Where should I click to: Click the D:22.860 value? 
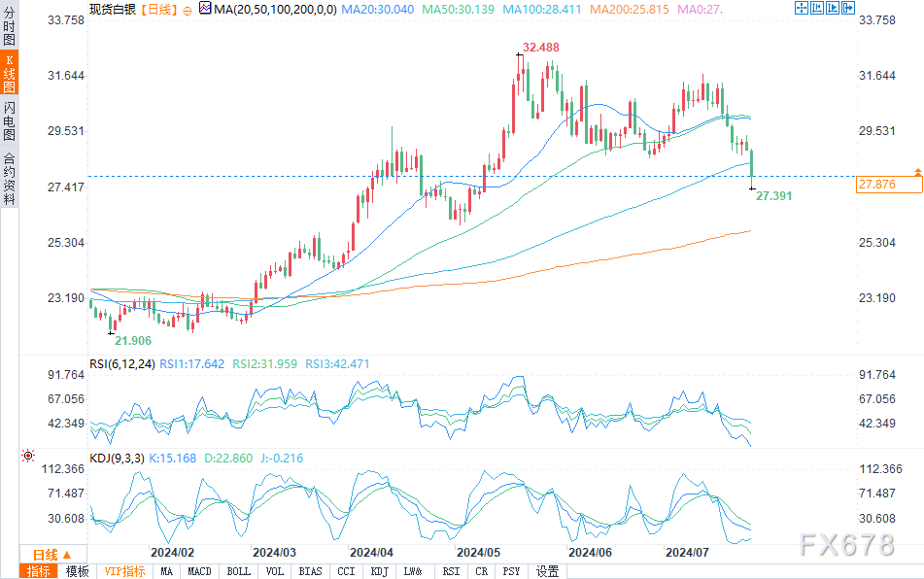(228, 459)
